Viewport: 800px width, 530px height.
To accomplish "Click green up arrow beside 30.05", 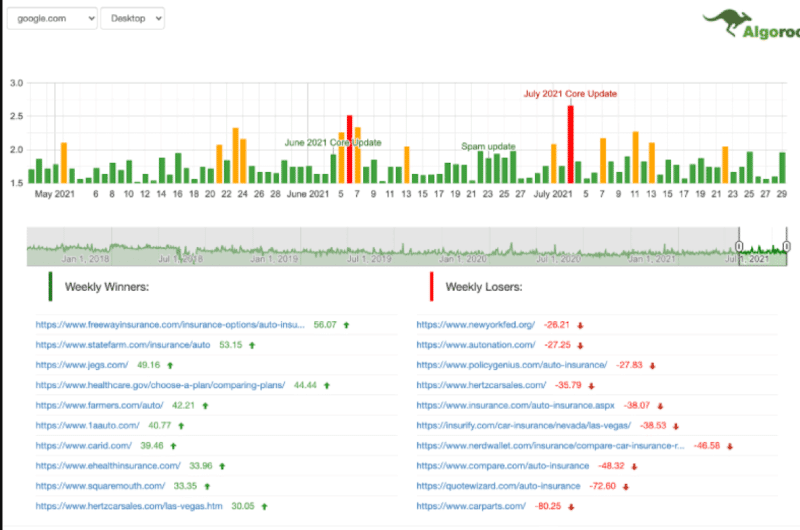I will tap(265, 507).
